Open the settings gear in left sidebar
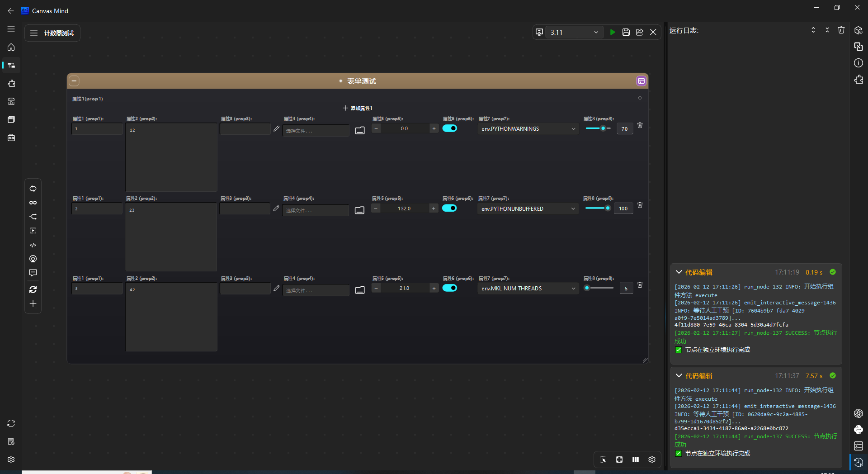The width and height of the screenshot is (868, 474). [x=11, y=460]
